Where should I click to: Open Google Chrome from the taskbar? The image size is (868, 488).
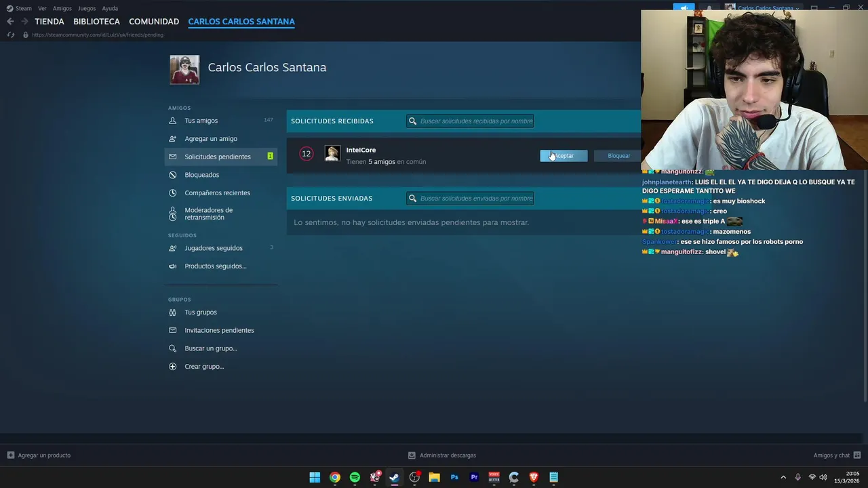pyautogui.click(x=335, y=477)
